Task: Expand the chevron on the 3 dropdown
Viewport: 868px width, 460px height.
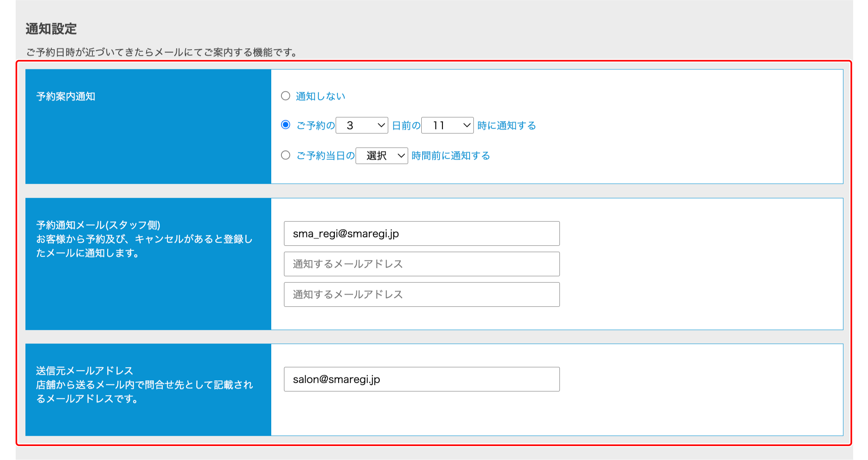Action: (380, 125)
